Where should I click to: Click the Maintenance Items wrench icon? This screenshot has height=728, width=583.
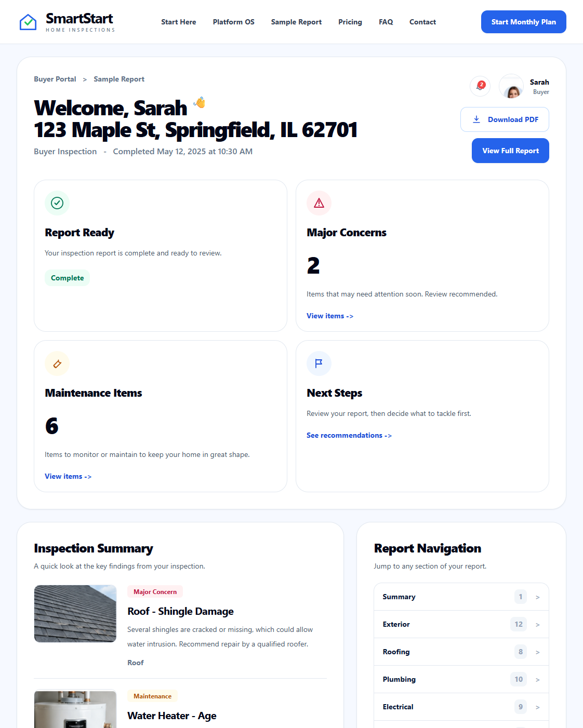57,363
